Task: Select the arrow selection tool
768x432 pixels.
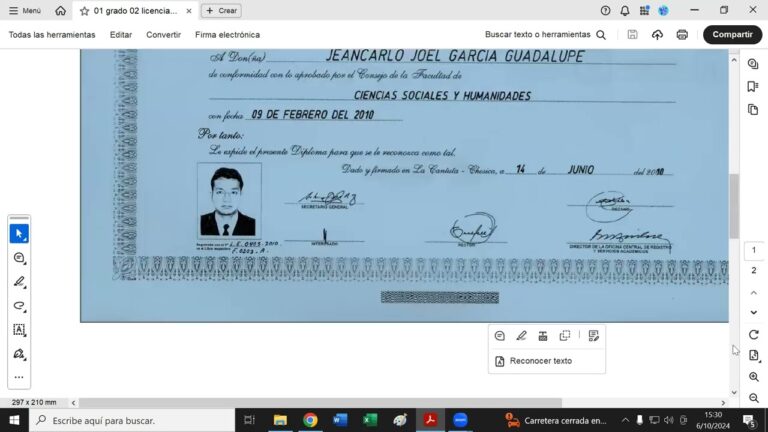Action: pyautogui.click(x=19, y=234)
